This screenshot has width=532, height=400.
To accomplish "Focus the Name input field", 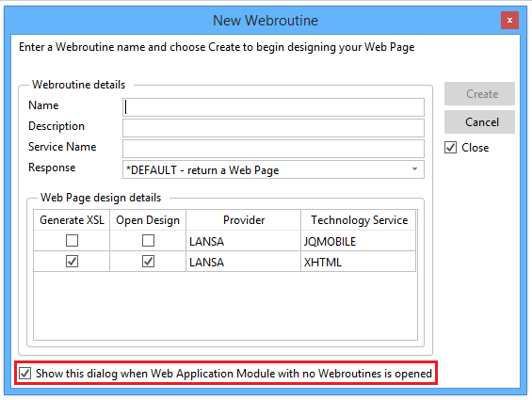I will 273,107.
